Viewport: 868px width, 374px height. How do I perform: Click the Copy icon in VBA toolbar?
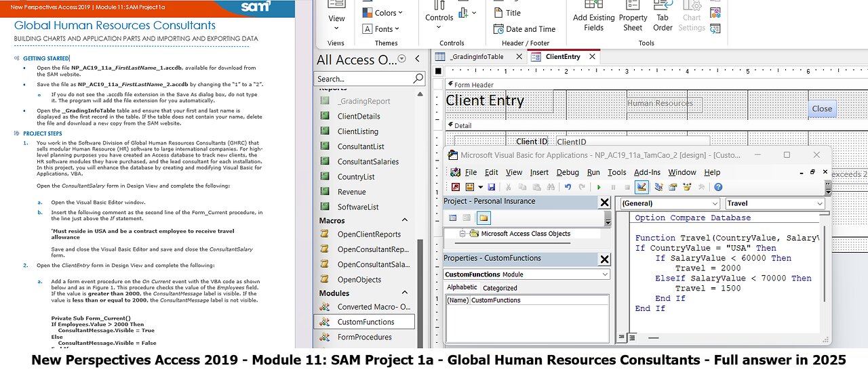click(522, 187)
